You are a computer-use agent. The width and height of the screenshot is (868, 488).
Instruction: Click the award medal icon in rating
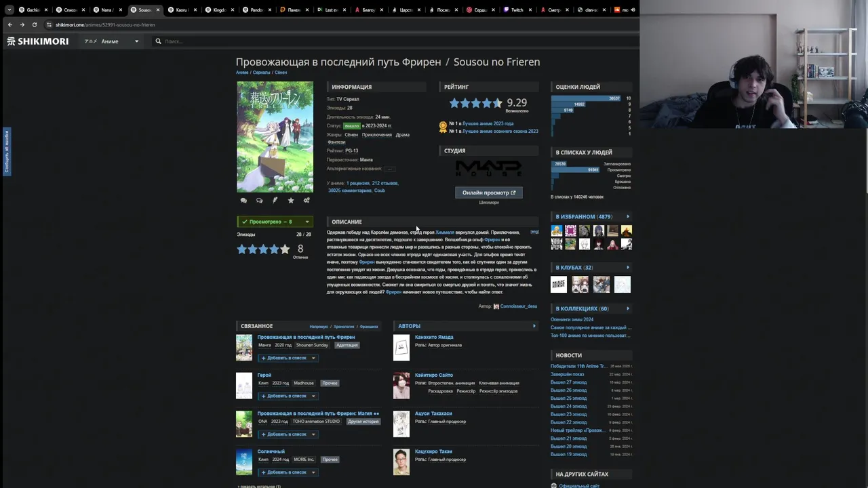pos(443,127)
